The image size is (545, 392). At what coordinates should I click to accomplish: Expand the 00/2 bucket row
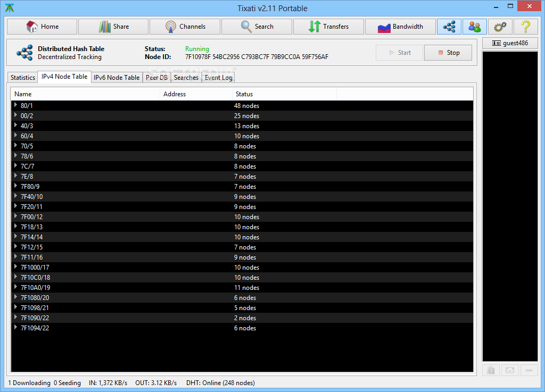pyautogui.click(x=15, y=115)
